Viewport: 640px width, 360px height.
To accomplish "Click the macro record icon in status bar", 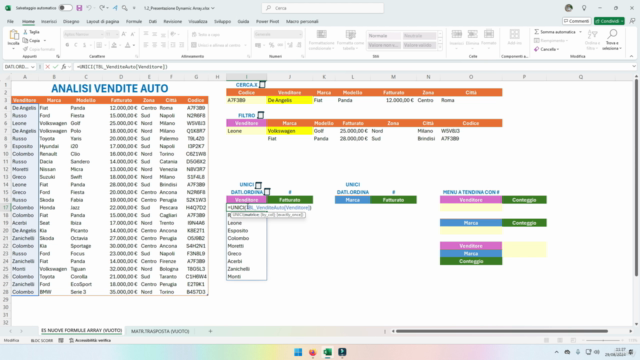I will [61, 340].
